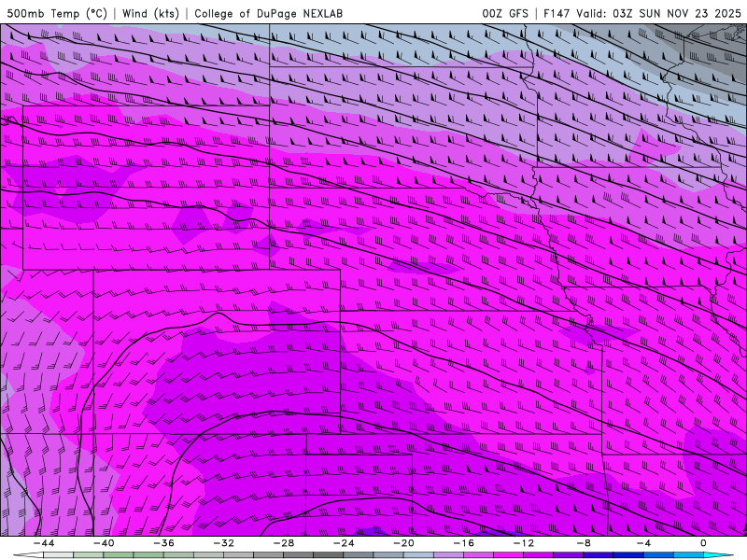Select the -12 legend value

pyautogui.click(x=524, y=543)
